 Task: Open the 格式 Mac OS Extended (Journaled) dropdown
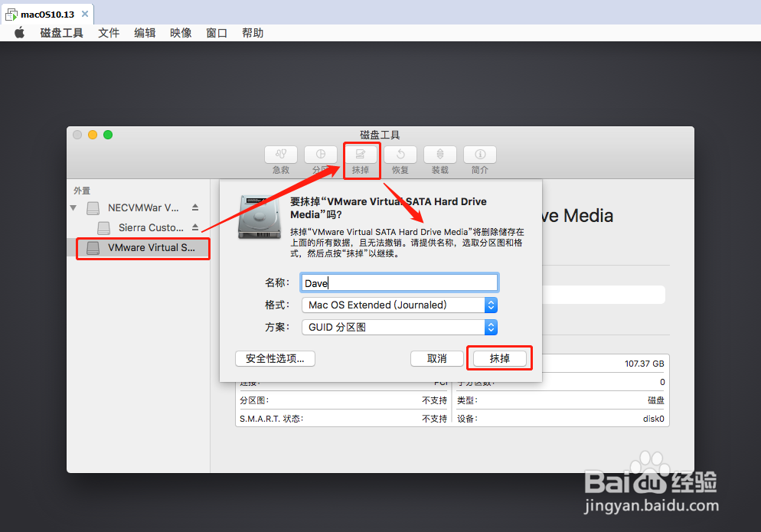[x=400, y=305]
